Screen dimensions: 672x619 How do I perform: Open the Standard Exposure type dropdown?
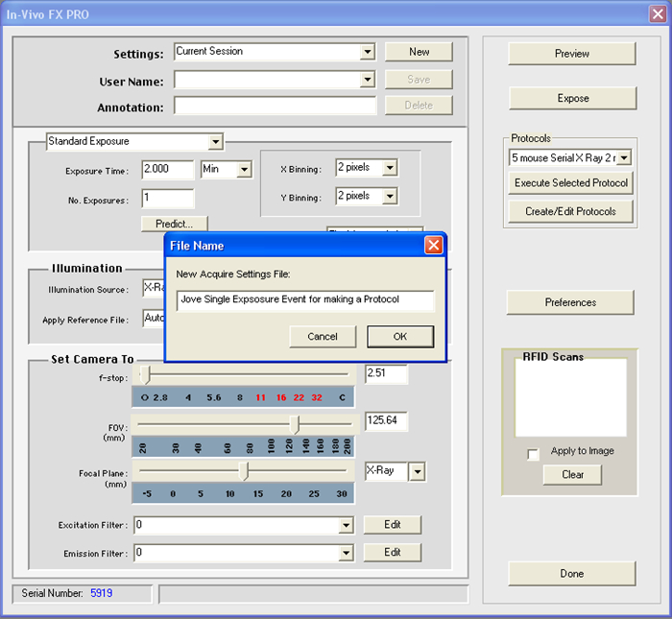tap(216, 141)
